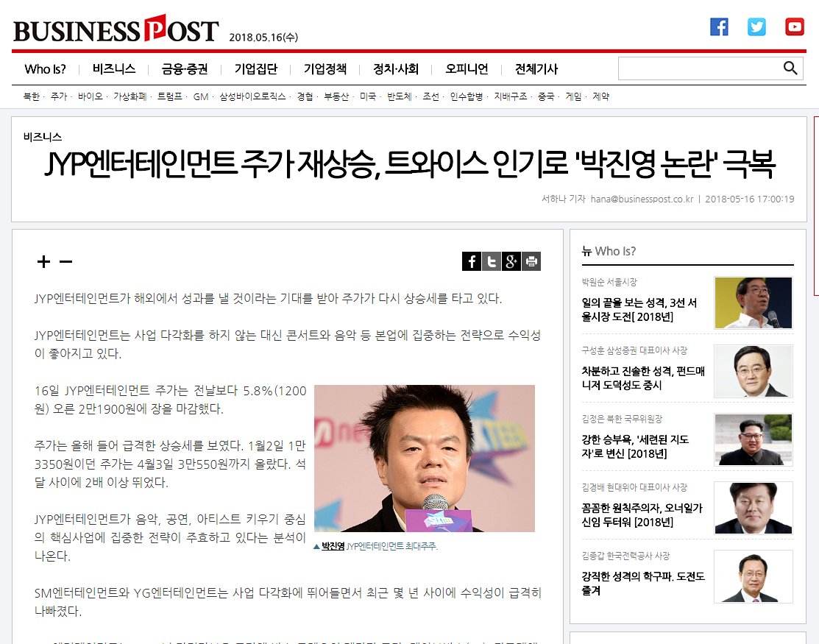This screenshot has width=819, height=644.
Task: Open the 뉴 Who Is? sidebar heading
Action: (609, 251)
